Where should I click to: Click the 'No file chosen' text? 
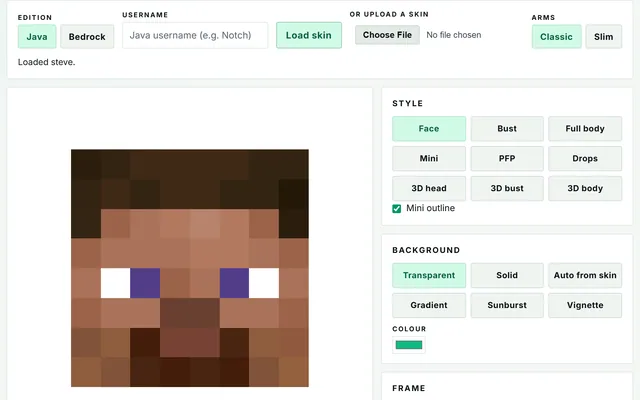(453, 35)
